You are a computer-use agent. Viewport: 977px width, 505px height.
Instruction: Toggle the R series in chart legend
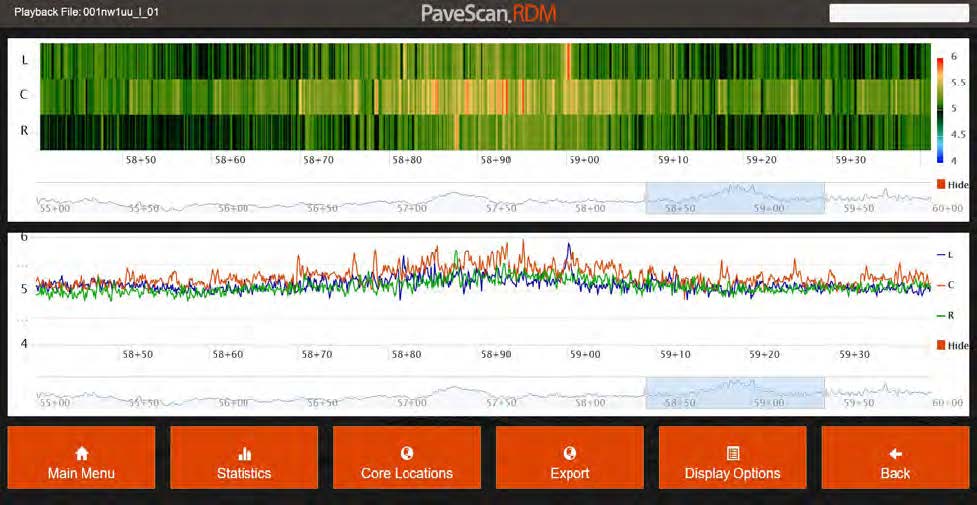pyautogui.click(x=945, y=315)
